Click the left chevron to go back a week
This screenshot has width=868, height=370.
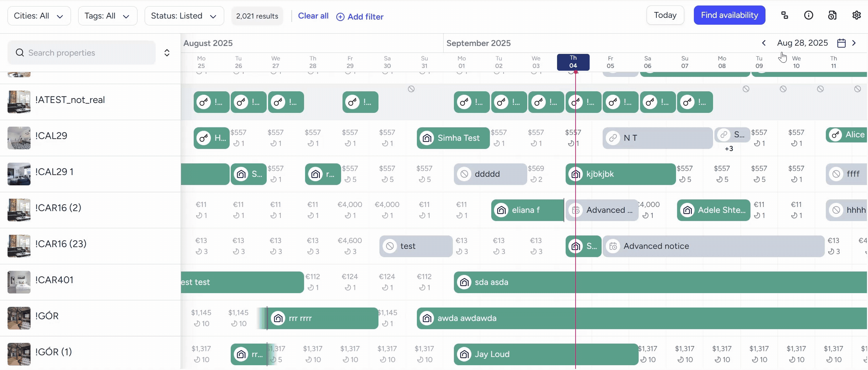(x=764, y=43)
